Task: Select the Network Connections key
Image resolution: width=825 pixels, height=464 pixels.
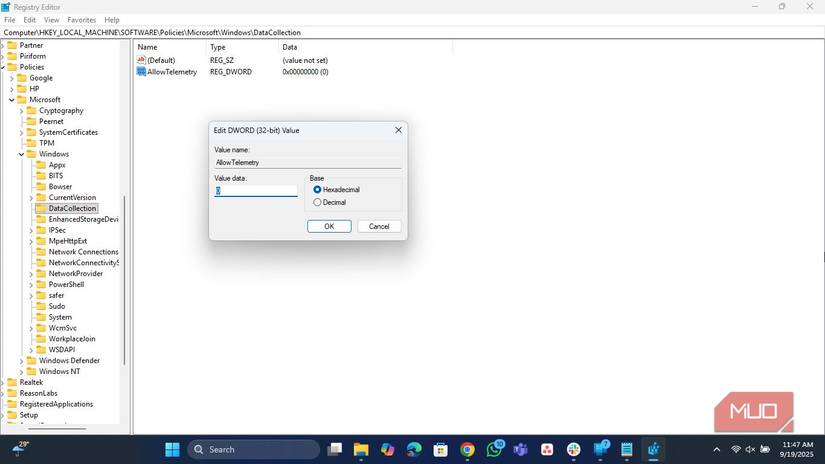Action: 83,252
